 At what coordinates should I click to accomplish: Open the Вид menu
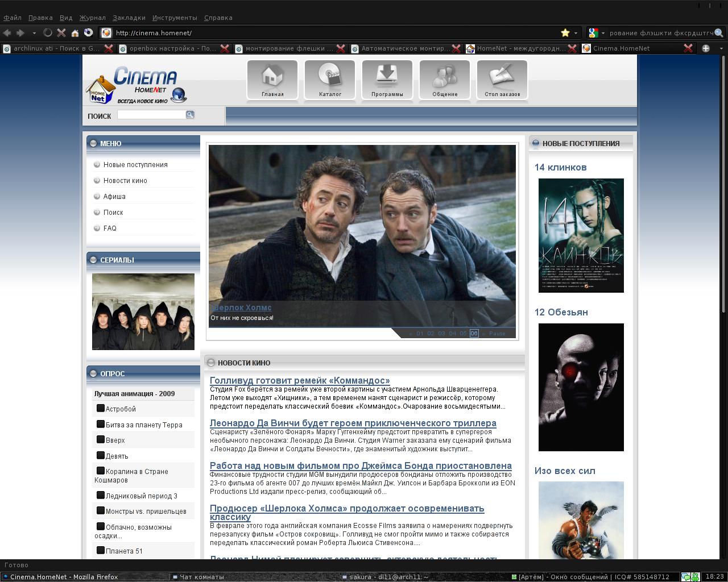pos(66,18)
